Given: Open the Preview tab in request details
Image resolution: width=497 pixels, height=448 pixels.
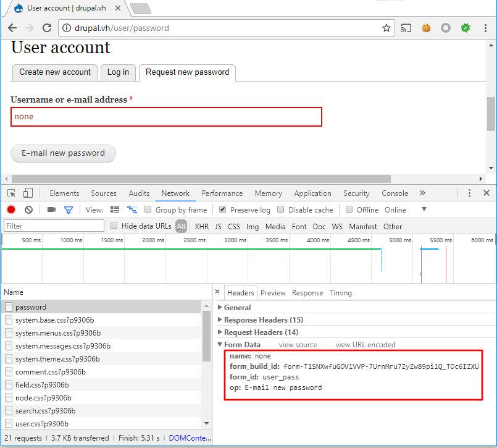Looking at the screenshot, I should tap(273, 293).
